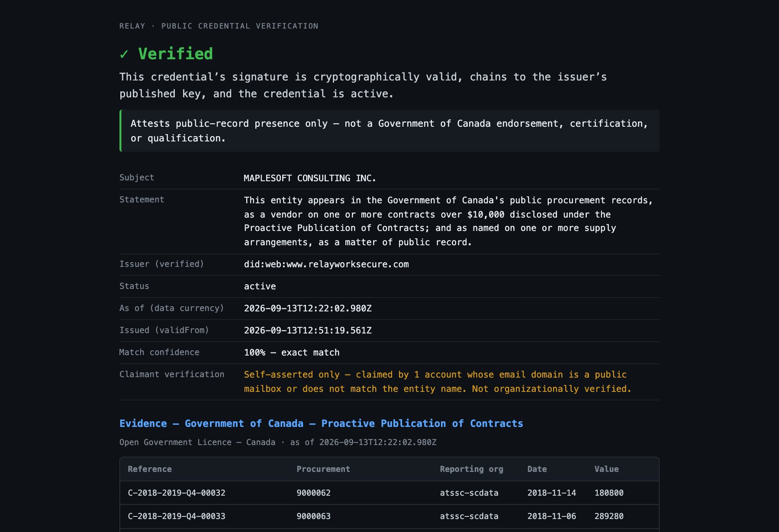The width and height of the screenshot is (779, 532).
Task: Click the issuer did:web:www.relayworksecure.com value
Action: [326, 264]
